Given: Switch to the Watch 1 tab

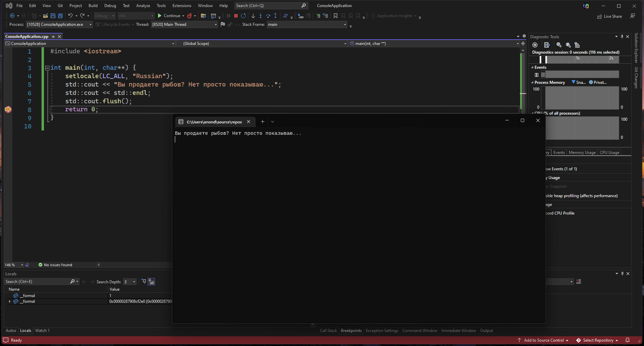Looking at the screenshot, I should pyautogui.click(x=42, y=331).
